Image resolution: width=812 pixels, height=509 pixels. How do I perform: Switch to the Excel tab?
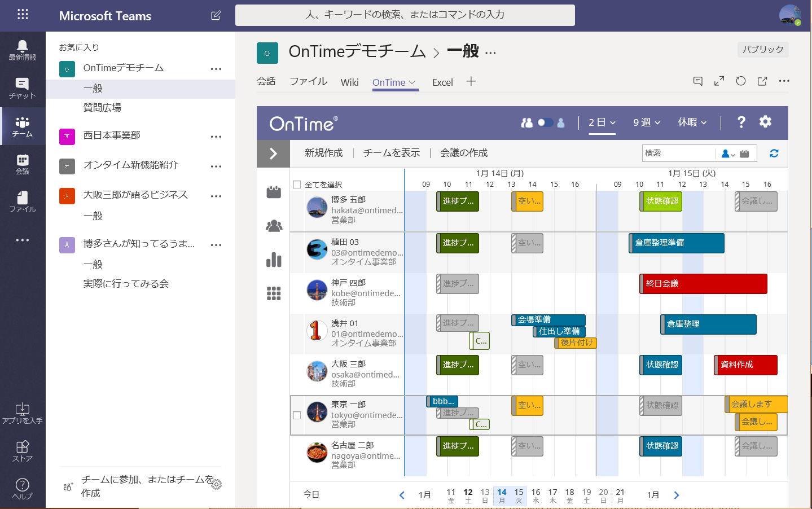point(442,82)
